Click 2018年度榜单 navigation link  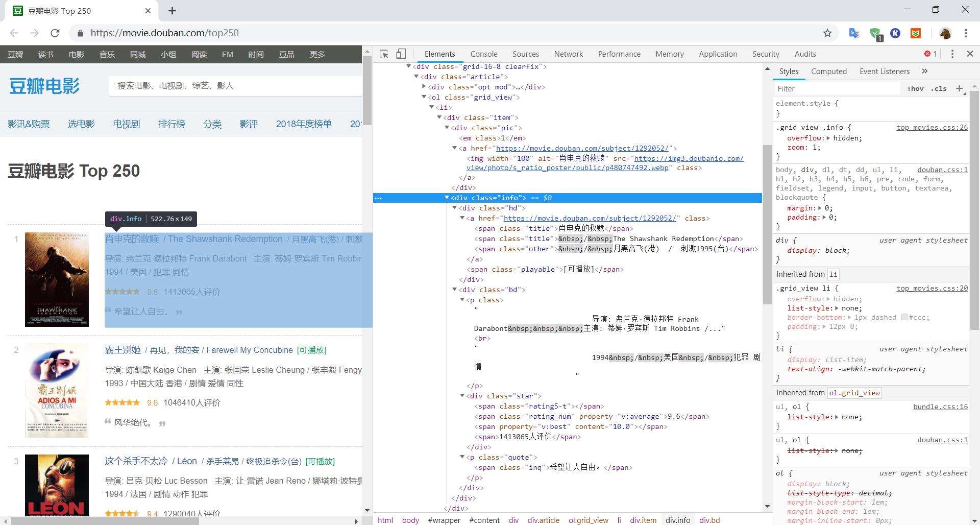(x=304, y=124)
